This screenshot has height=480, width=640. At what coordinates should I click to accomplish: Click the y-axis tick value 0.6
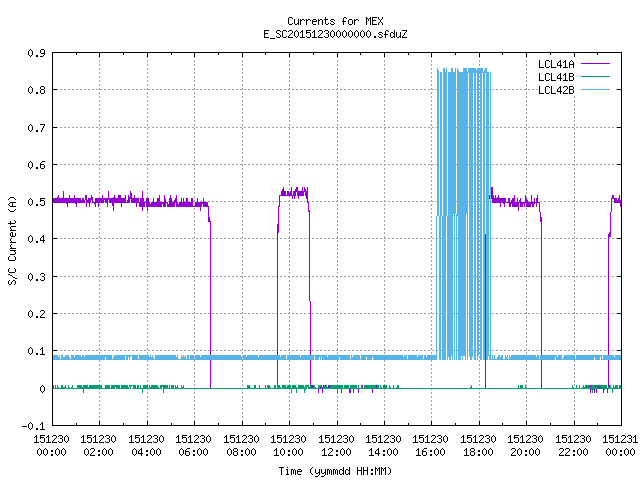pyautogui.click(x=36, y=165)
